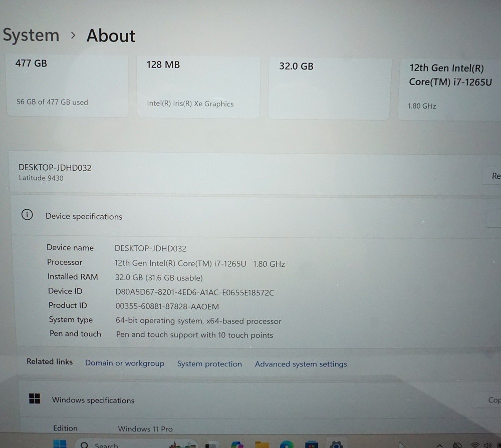Show hidden system tray icons chevron
Screen dimensions: 501x448
[x=440, y=445]
